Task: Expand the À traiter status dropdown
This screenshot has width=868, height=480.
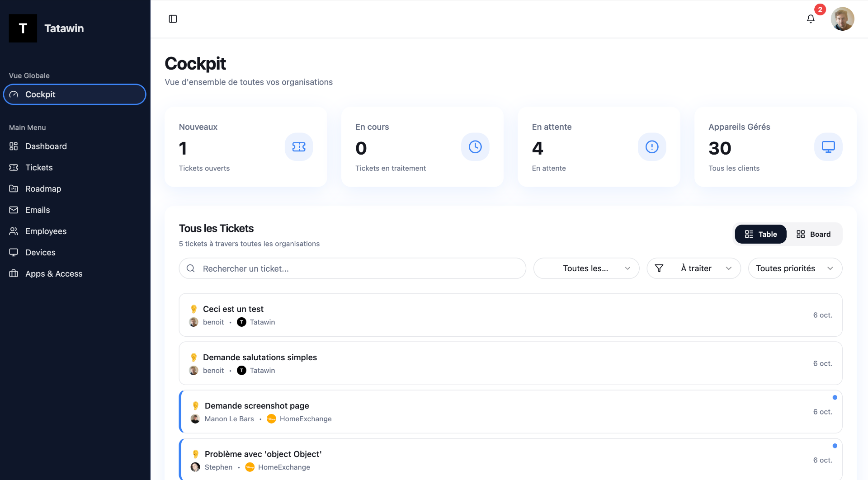Action: coord(694,268)
